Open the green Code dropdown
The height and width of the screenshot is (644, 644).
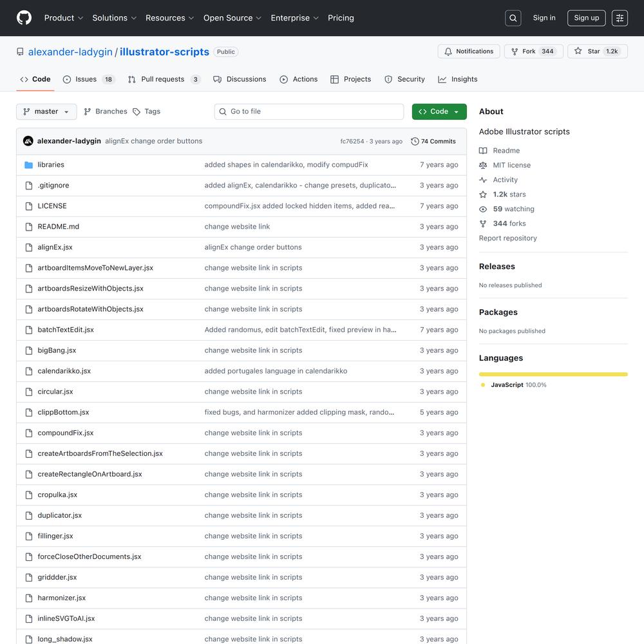tap(439, 111)
